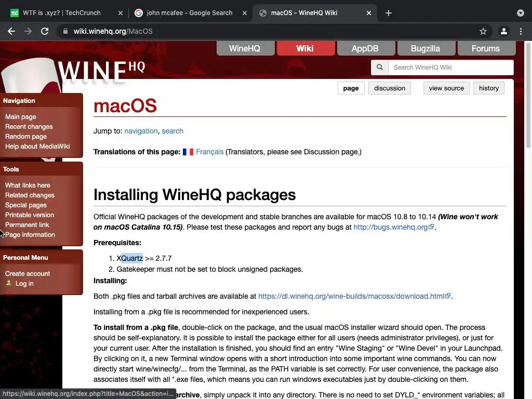Open What links here
The image size is (532, 399).
coord(28,185)
